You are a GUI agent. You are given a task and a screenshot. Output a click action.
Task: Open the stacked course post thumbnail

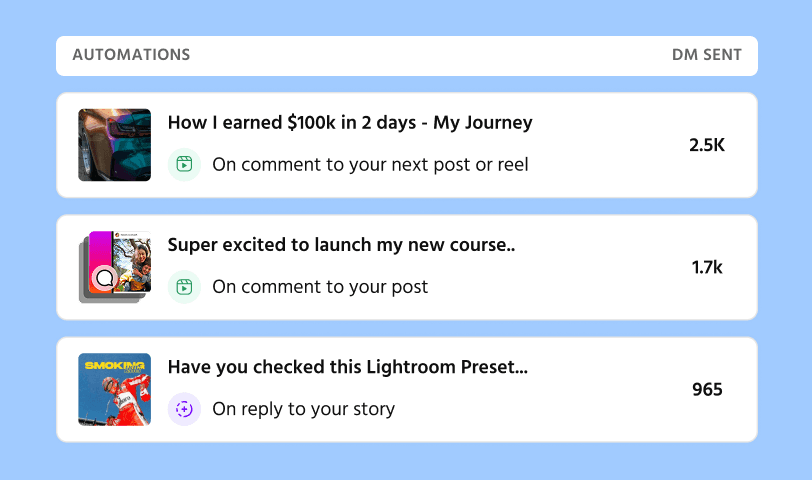(114, 267)
